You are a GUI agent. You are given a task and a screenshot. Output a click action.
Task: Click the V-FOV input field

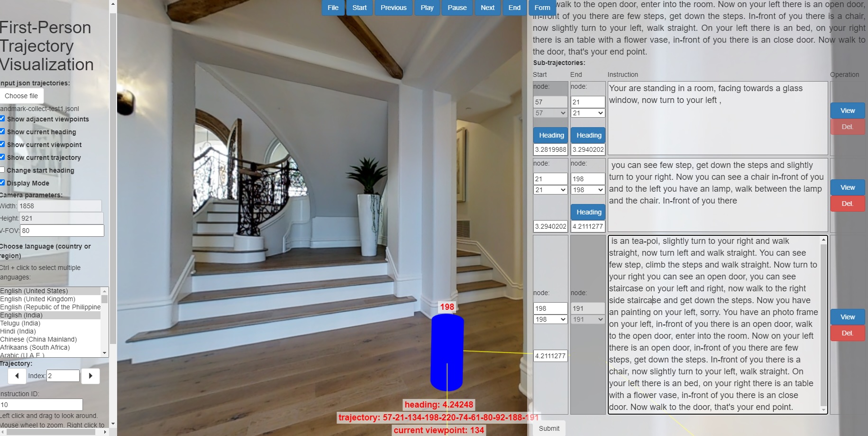(62, 231)
